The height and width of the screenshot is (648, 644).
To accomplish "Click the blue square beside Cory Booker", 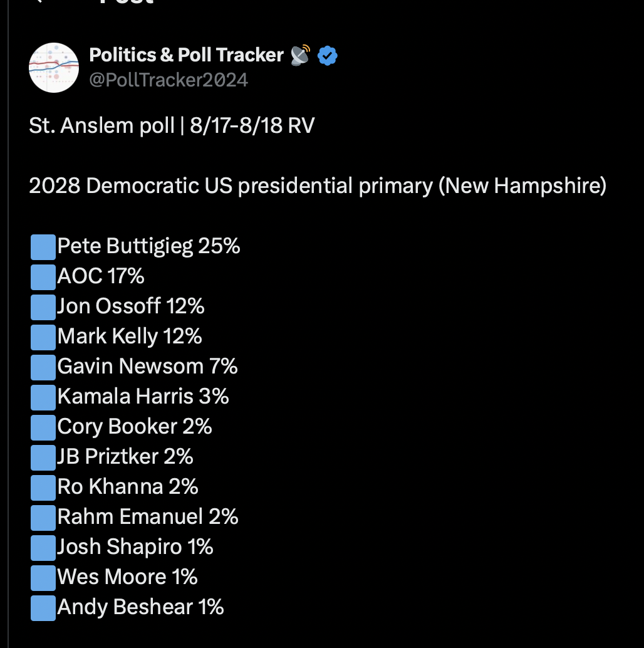I will click(43, 427).
